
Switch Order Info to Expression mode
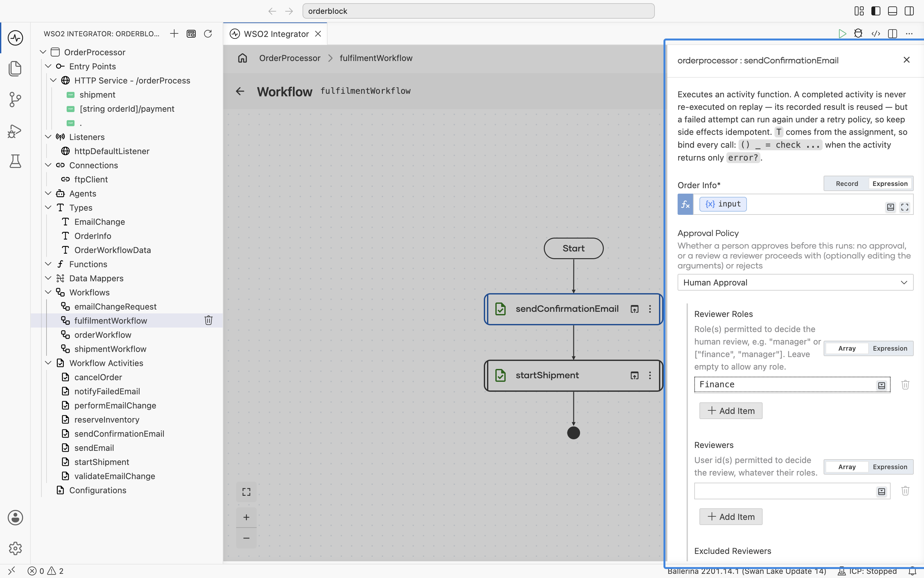coord(890,183)
